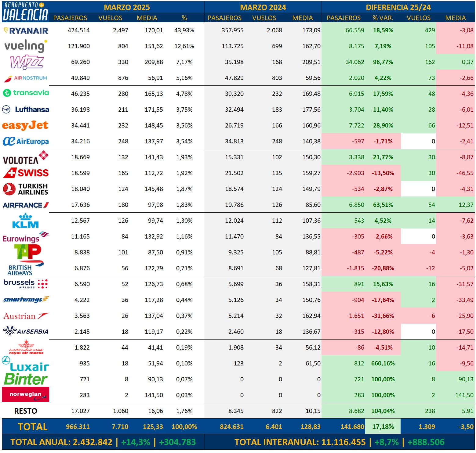Screen dimensions: 476x453
Task: Select the green 17,18% total variation cell
Action: pos(383,426)
